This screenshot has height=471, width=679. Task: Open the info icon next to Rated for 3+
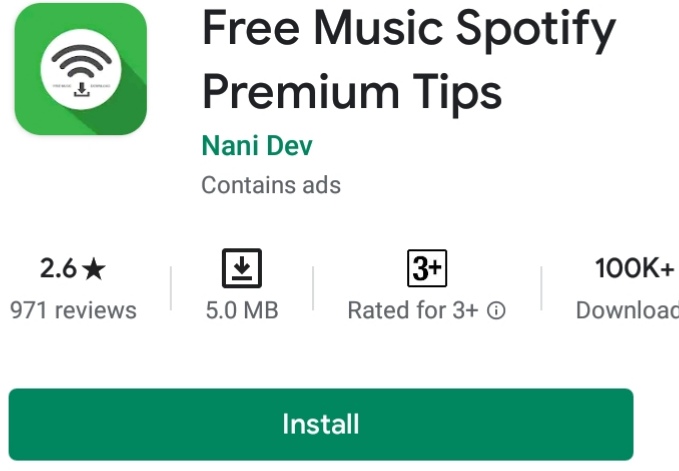(496, 310)
